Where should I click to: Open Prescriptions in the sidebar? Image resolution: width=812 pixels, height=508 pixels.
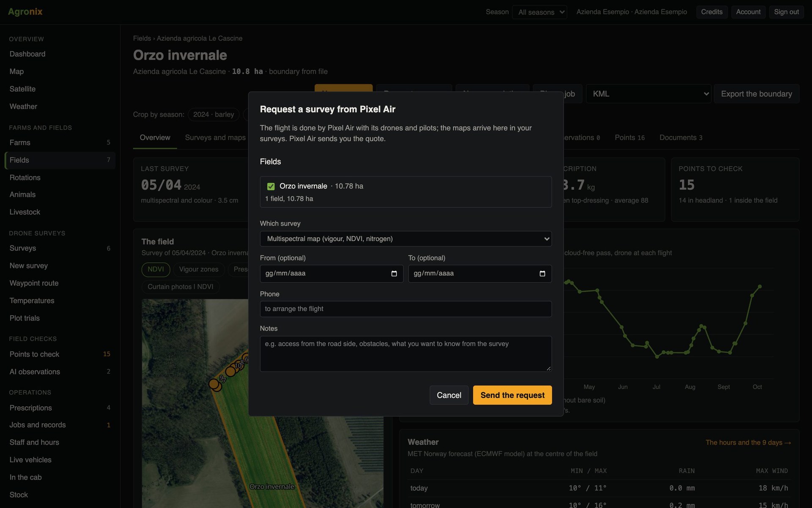[x=60, y=408]
